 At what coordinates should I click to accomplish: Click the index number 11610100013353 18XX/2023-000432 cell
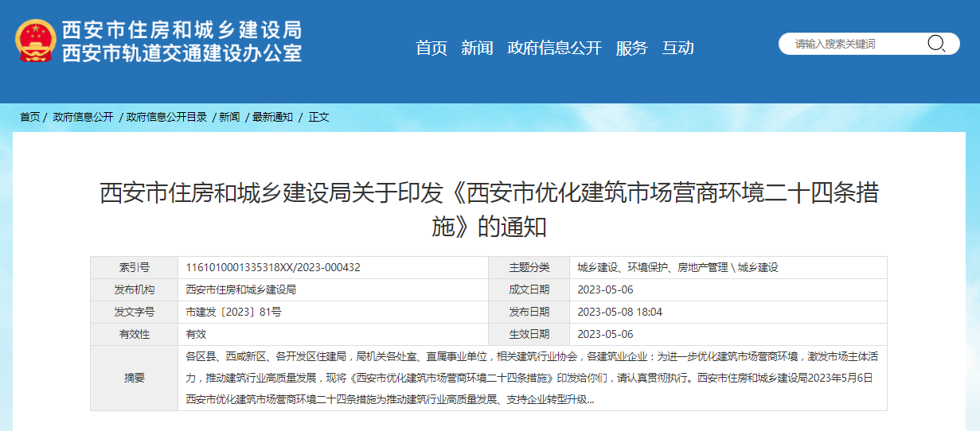click(x=273, y=268)
